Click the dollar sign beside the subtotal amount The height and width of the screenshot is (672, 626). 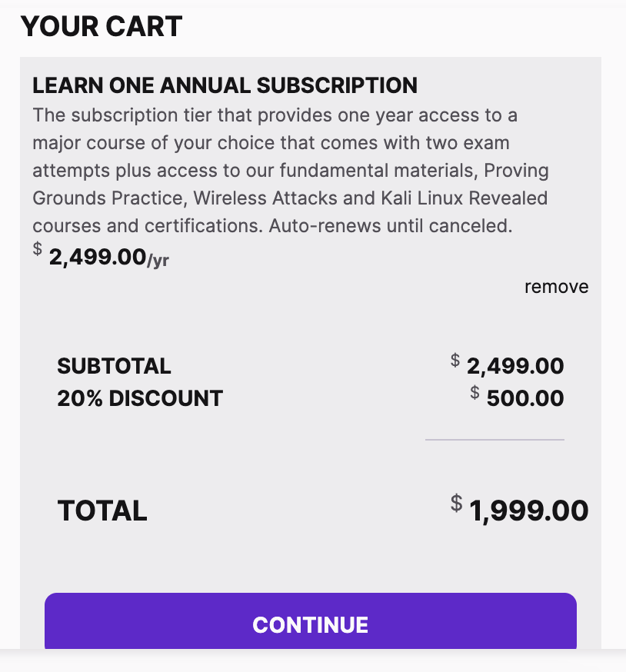pos(455,360)
